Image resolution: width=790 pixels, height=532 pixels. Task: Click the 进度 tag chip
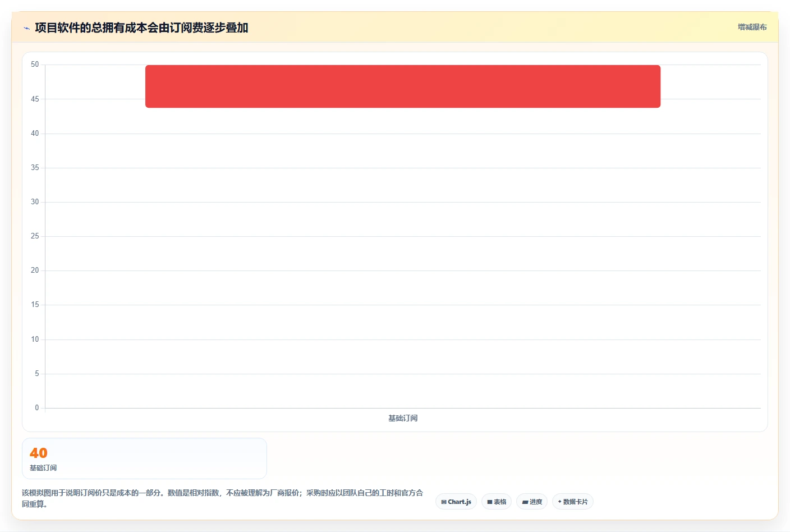532,502
